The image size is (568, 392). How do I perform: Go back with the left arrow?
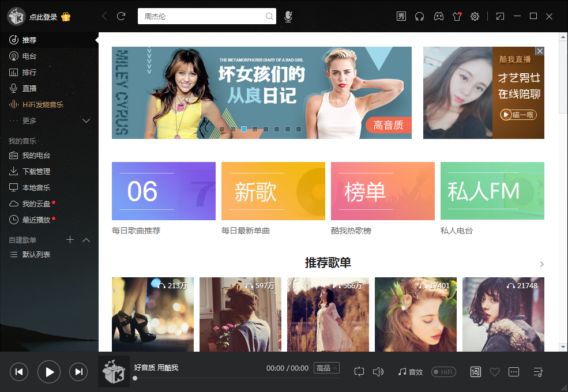(x=104, y=16)
